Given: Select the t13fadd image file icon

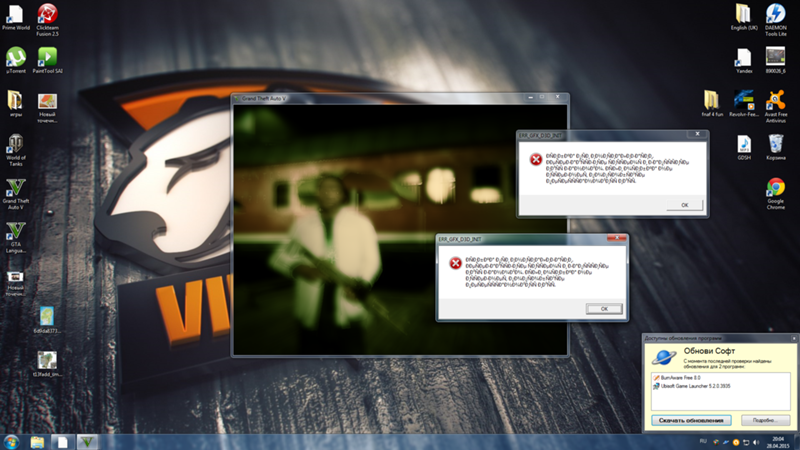Looking at the screenshot, I should (47, 364).
